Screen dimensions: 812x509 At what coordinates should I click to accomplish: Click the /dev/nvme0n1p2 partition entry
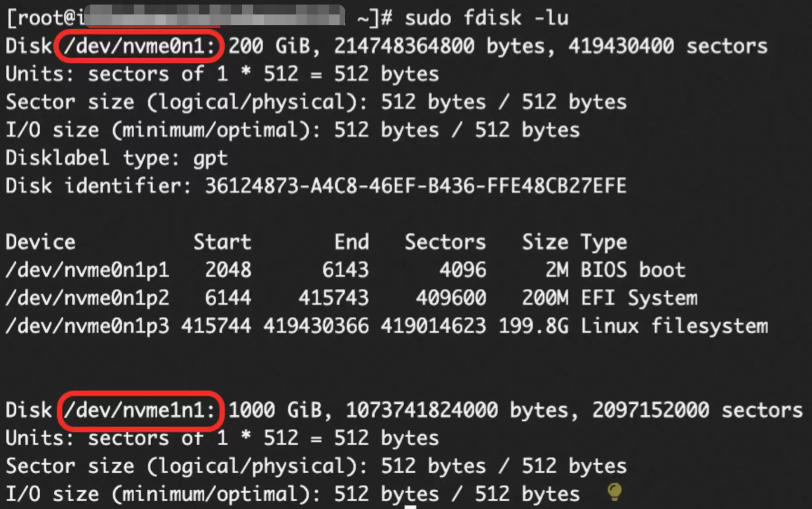88,298
